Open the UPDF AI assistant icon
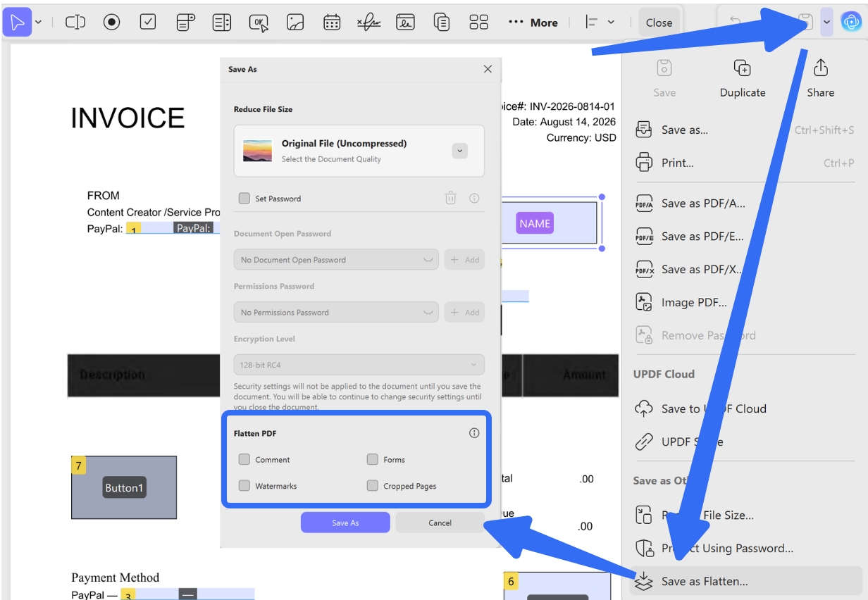The height and width of the screenshot is (600, 868). coord(852,23)
